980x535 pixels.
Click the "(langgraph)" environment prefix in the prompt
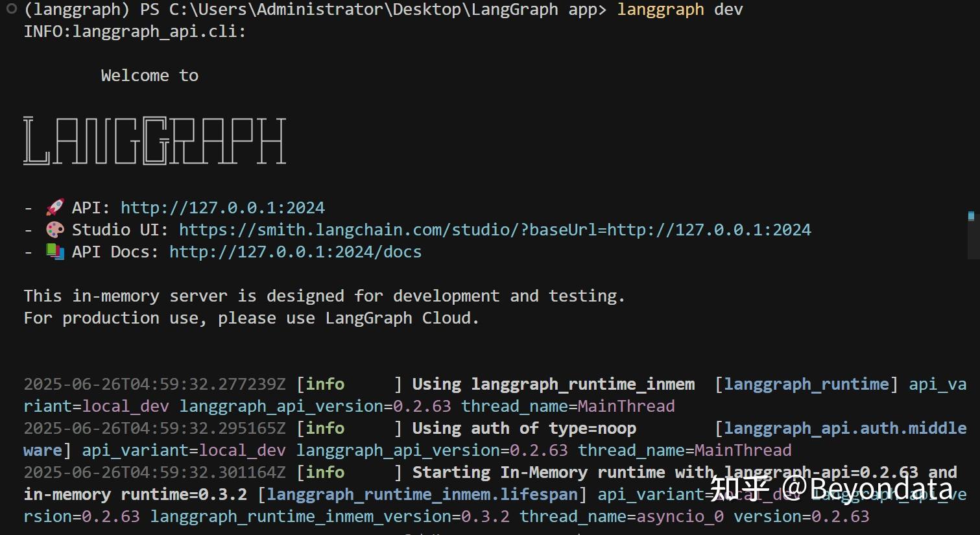[77, 10]
